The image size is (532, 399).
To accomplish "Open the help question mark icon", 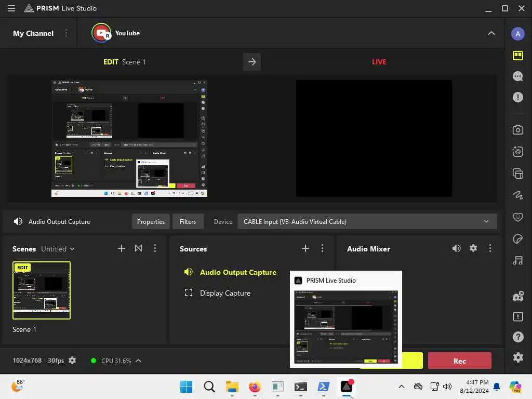I will [x=517, y=337].
